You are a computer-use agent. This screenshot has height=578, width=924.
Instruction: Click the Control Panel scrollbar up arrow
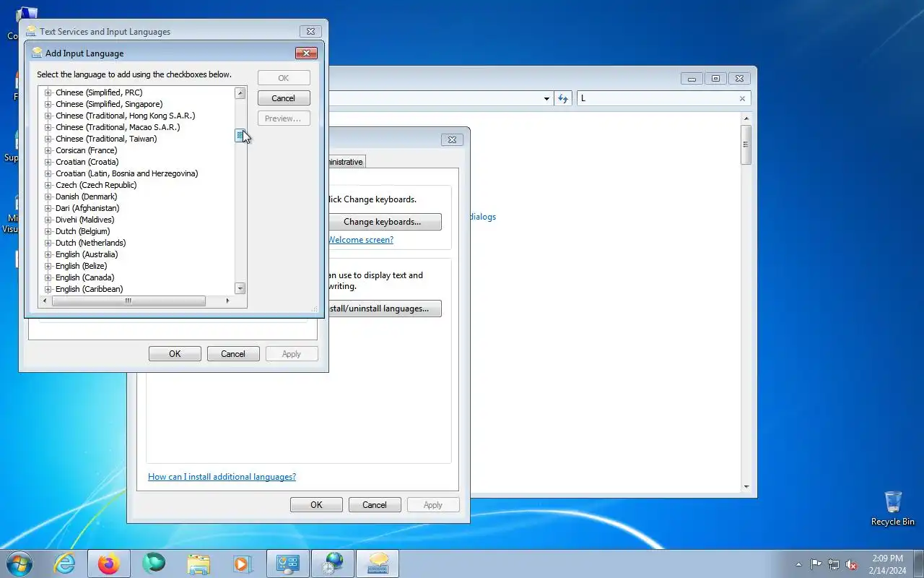click(746, 118)
